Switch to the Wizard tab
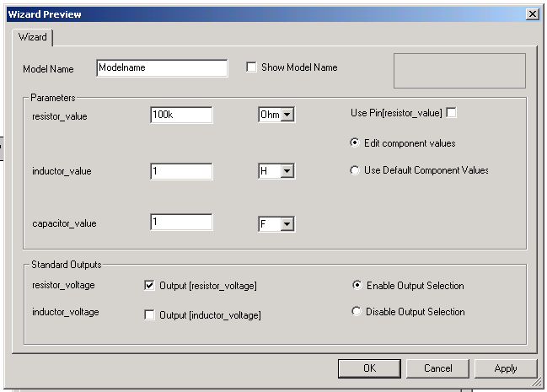This screenshot has height=392, width=547. coord(32,38)
